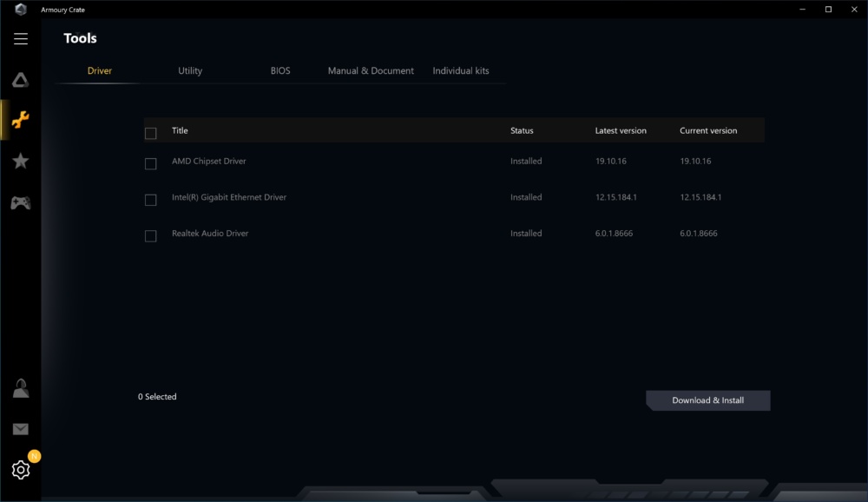Screen dimensions: 868x502
Task: Open the User Center profile icon
Action: [x=21, y=388]
